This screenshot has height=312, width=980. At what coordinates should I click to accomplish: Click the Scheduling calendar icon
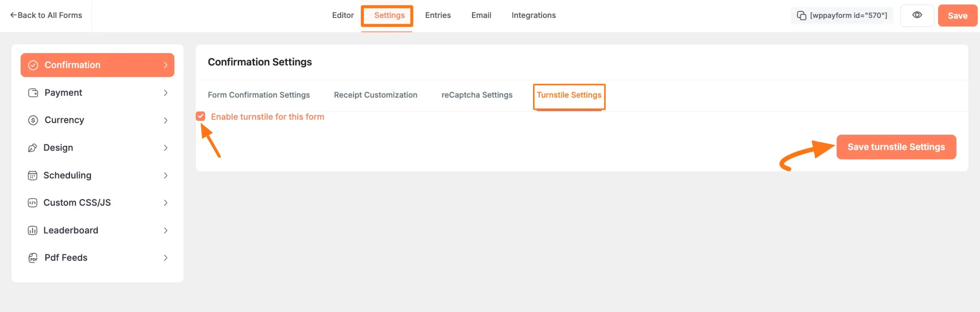click(x=33, y=175)
